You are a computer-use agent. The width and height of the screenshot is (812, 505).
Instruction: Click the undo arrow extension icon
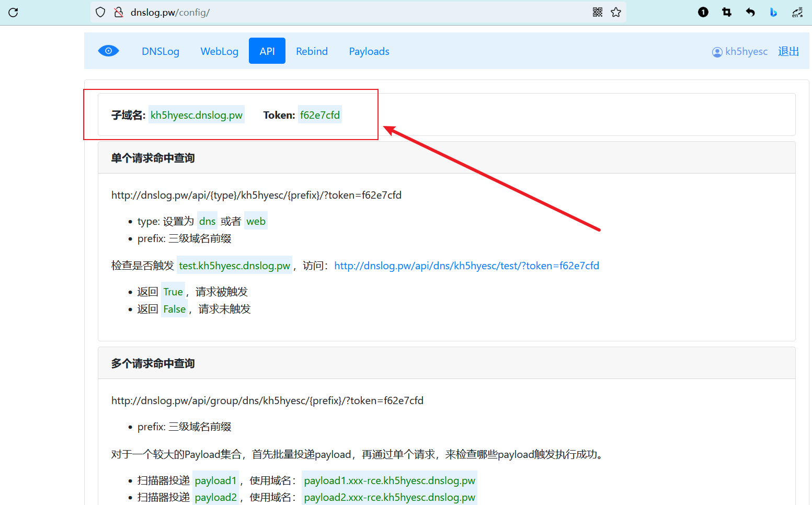[x=750, y=12]
